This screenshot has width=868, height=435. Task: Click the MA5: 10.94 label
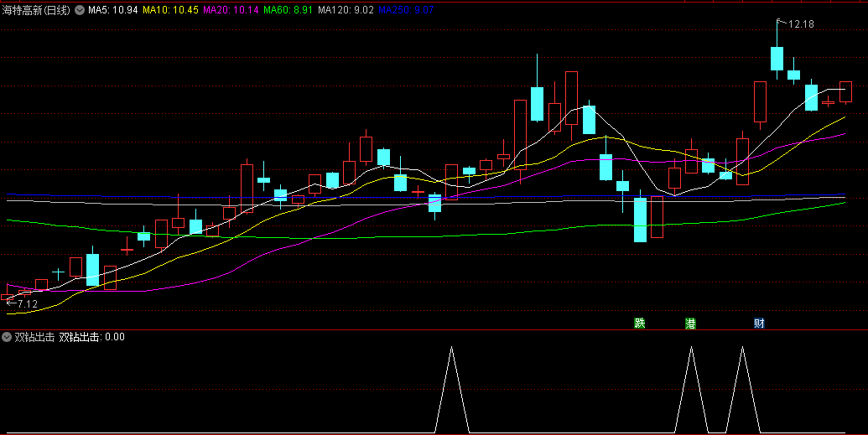click(113, 10)
